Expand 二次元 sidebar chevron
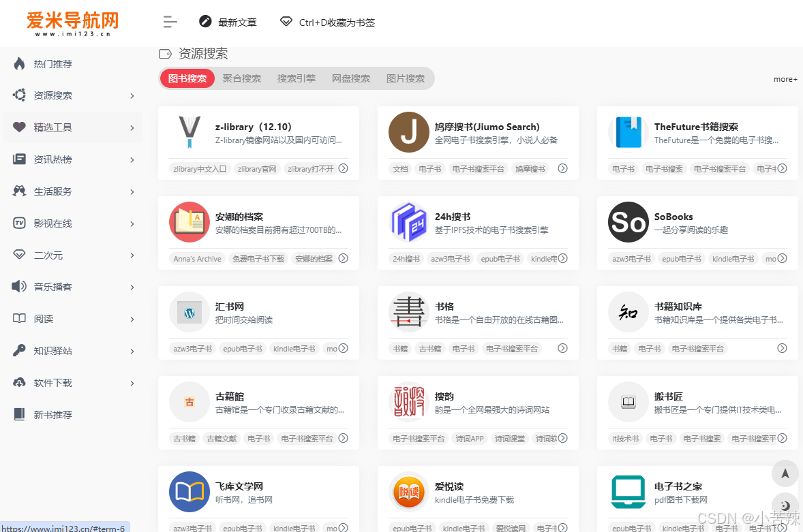Screen dimensions: 803x532 click(x=132, y=255)
